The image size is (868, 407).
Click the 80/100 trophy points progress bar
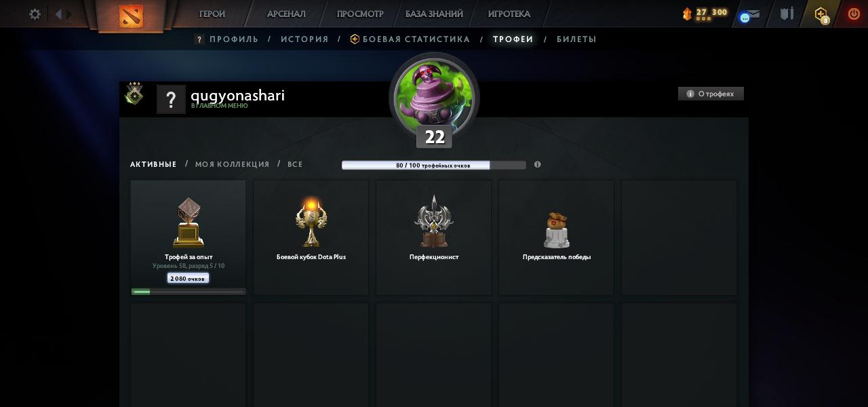click(434, 165)
